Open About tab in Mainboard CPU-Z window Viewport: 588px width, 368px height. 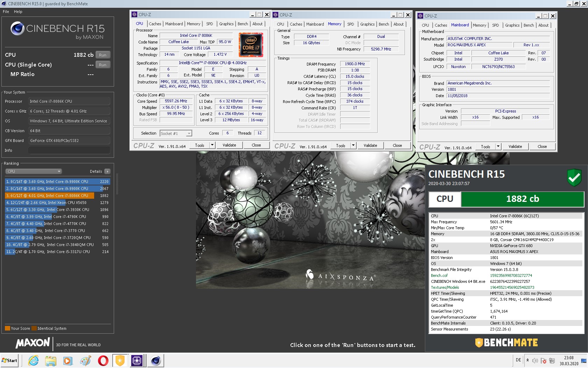(544, 25)
